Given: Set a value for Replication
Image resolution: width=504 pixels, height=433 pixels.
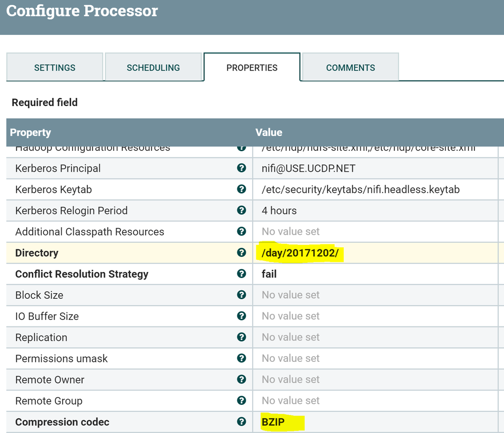Looking at the screenshot, I should 291,337.
